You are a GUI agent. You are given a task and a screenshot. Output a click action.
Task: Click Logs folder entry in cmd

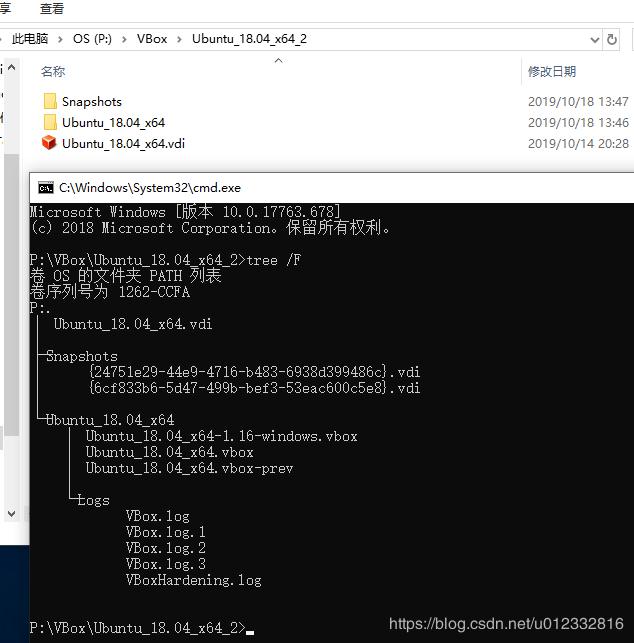[94, 501]
